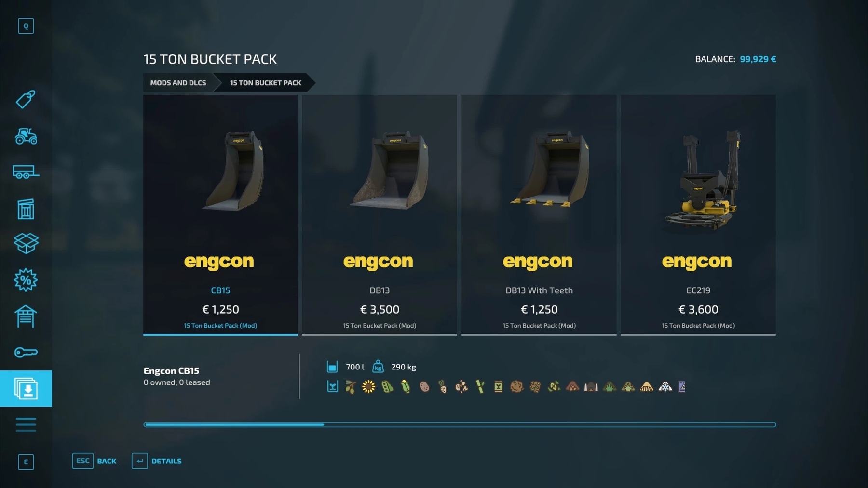Go to MODS AND DLCS breadcrumb
Viewport: 868px width, 488px height.
[178, 83]
